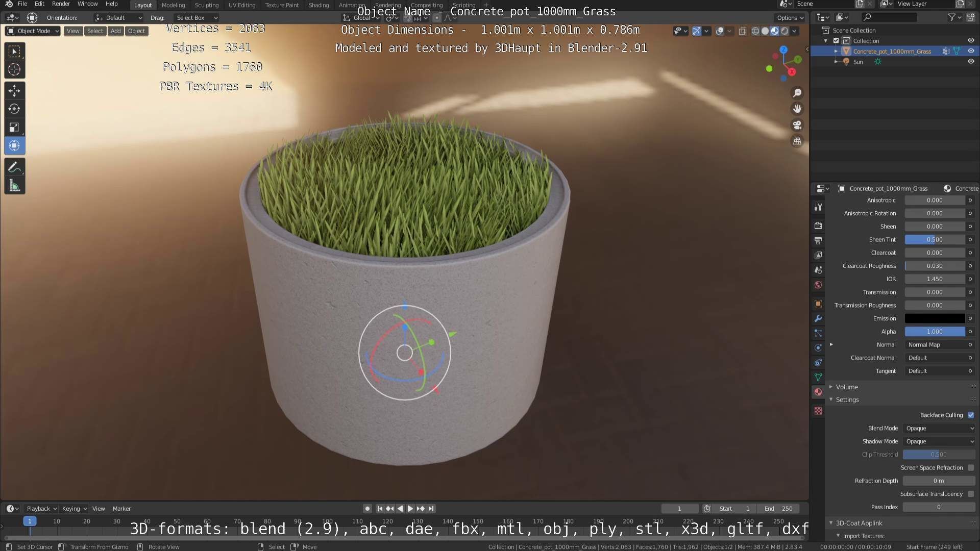Open the Drag Select Box dropdown
This screenshot has width=980, height=551.
coord(196,18)
